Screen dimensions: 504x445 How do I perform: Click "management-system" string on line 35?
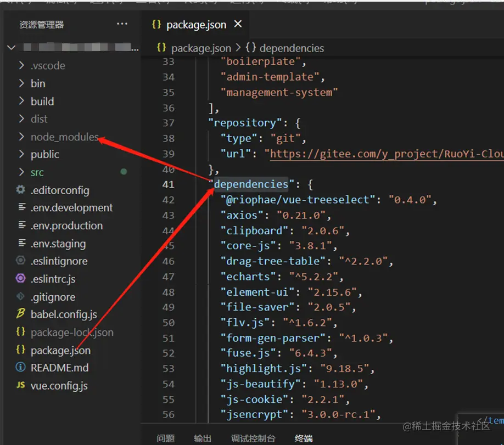click(279, 93)
